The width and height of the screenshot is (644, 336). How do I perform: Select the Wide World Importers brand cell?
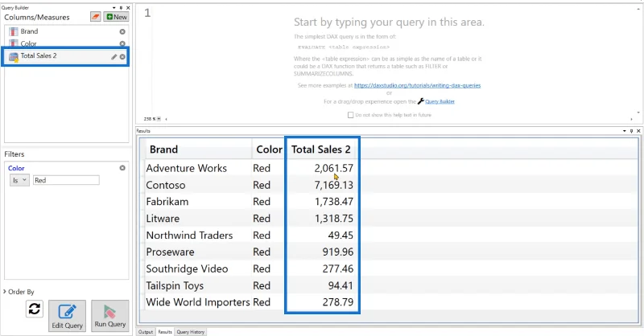tap(198, 302)
